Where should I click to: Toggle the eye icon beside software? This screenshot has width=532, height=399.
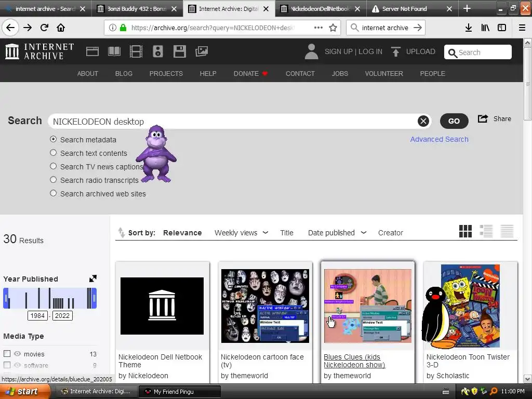(17, 365)
